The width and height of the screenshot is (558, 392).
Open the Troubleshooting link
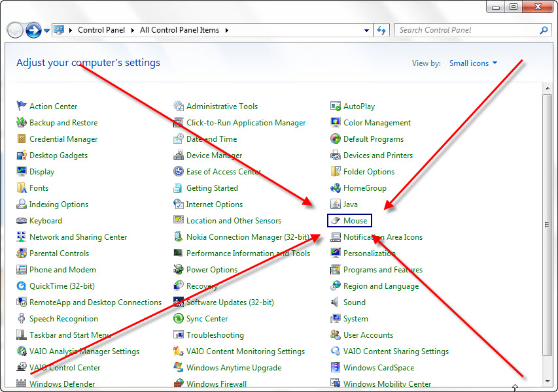pos(215,335)
